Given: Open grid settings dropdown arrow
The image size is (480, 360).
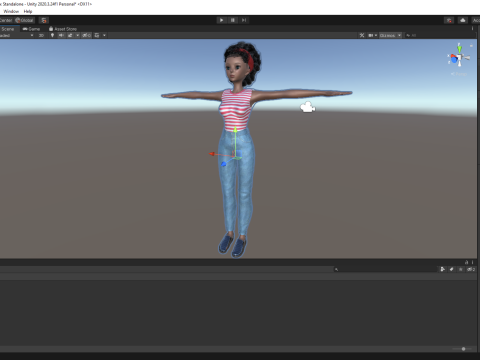Looking at the screenshot, I should point(104,35).
